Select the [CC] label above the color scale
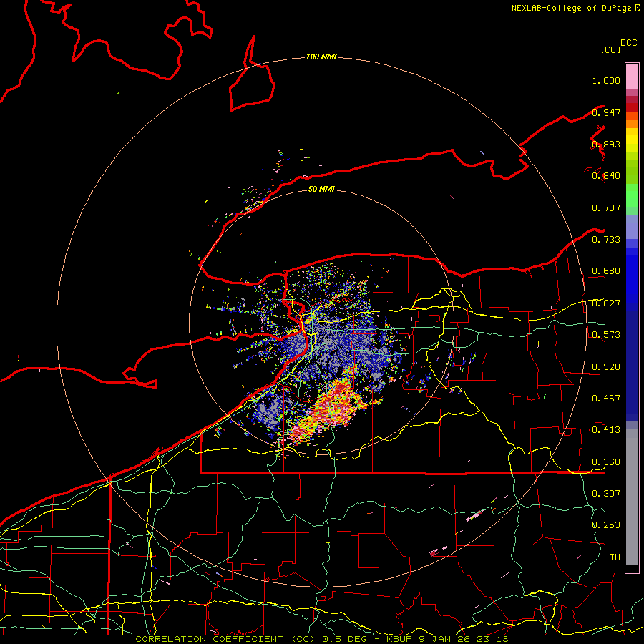The width and height of the screenshot is (644, 644). (611, 49)
